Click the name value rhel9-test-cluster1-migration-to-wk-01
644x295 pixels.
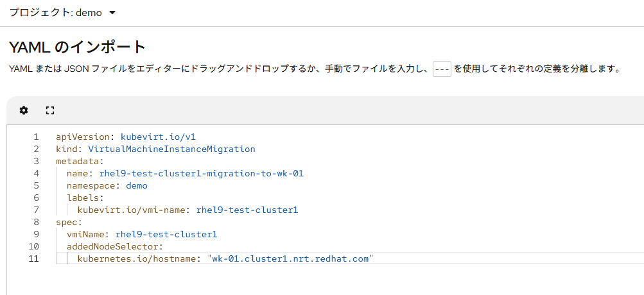[x=201, y=173]
